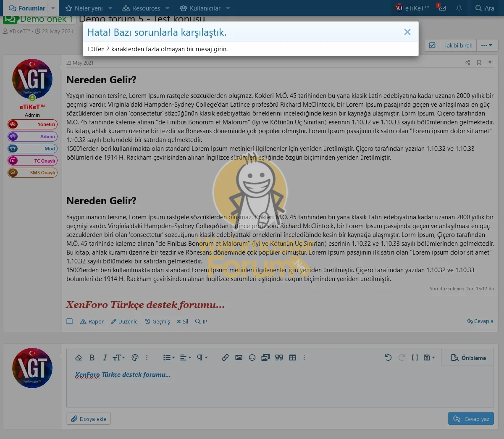504x439 pixels.
Task: Open the alerts bell icon
Action: [459, 8]
